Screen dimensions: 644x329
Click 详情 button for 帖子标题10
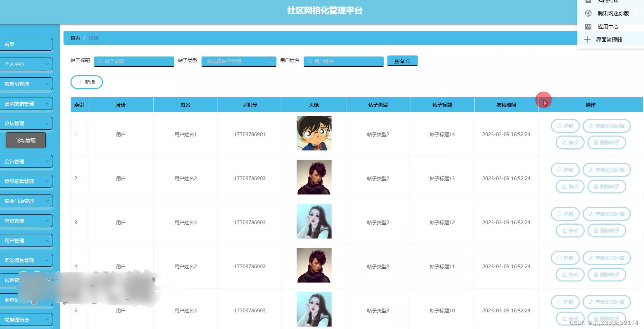[x=565, y=302]
